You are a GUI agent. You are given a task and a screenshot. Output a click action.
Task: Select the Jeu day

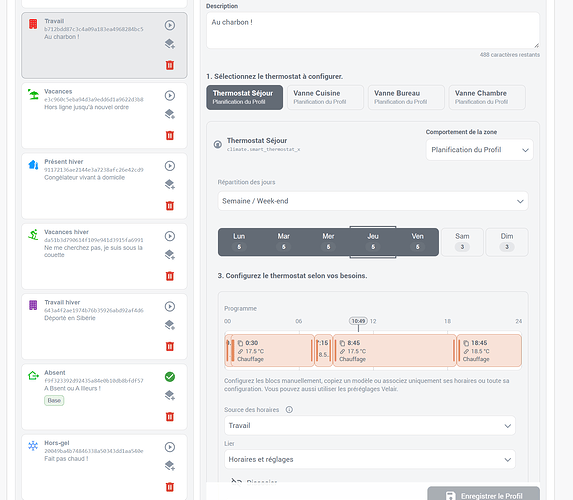(x=373, y=242)
